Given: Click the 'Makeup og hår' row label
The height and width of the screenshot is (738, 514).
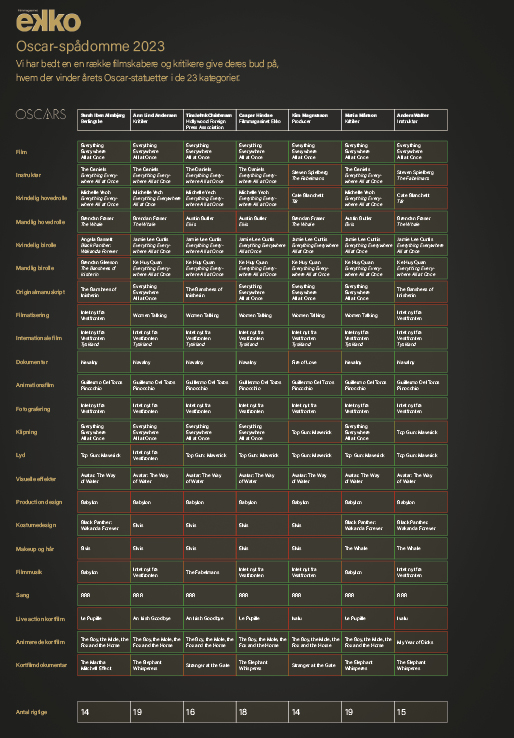Looking at the screenshot, I should pos(33,548).
